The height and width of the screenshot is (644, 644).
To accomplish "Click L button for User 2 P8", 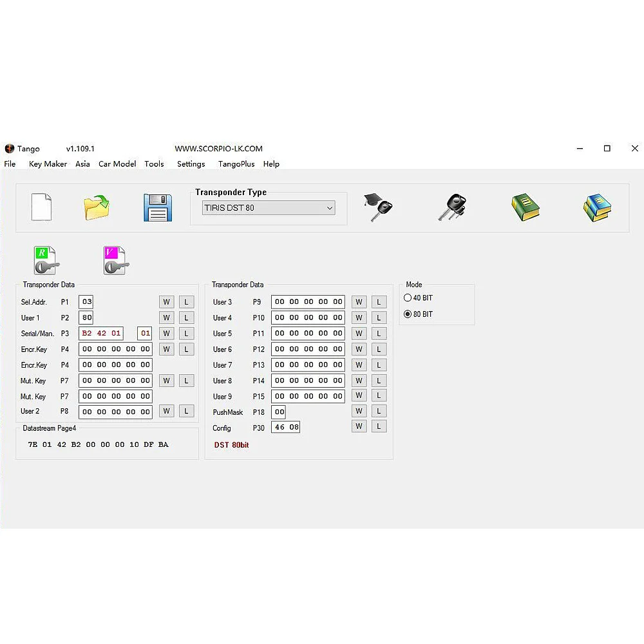I will coord(187,411).
